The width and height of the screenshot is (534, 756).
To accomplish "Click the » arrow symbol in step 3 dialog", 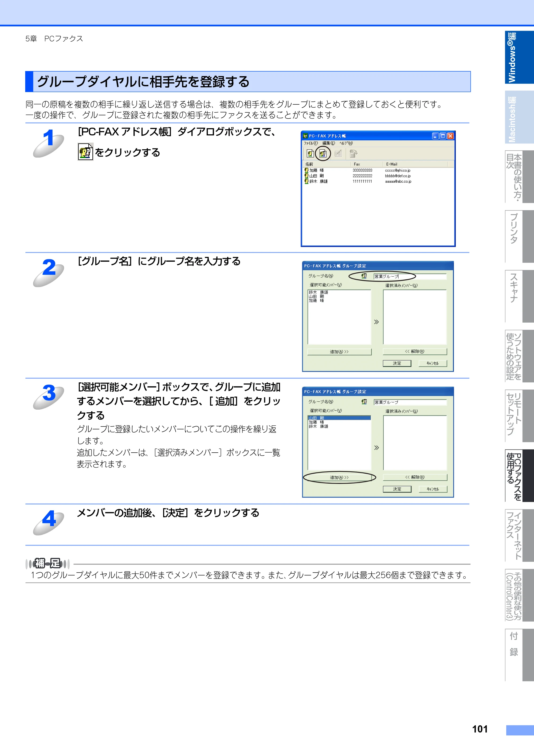I will coord(376,448).
